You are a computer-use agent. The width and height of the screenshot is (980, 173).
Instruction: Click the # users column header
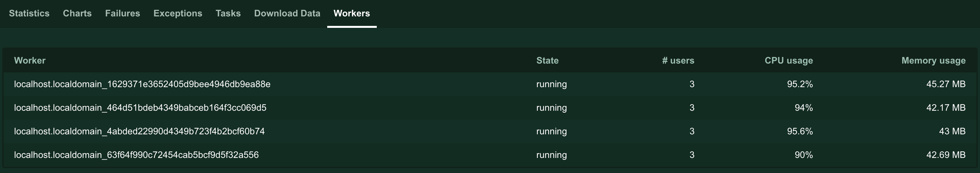pos(678,61)
